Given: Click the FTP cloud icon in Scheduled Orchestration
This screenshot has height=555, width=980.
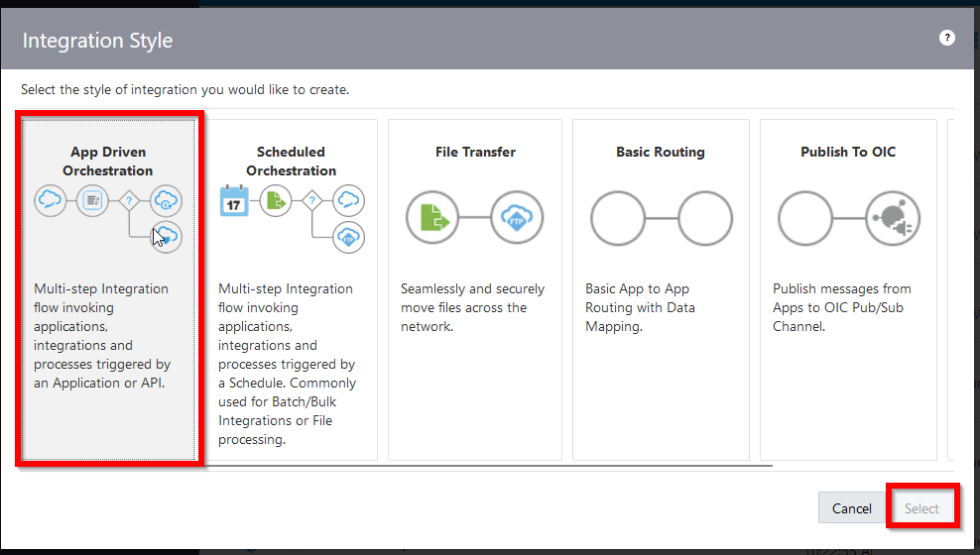Looking at the screenshot, I should [349, 237].
